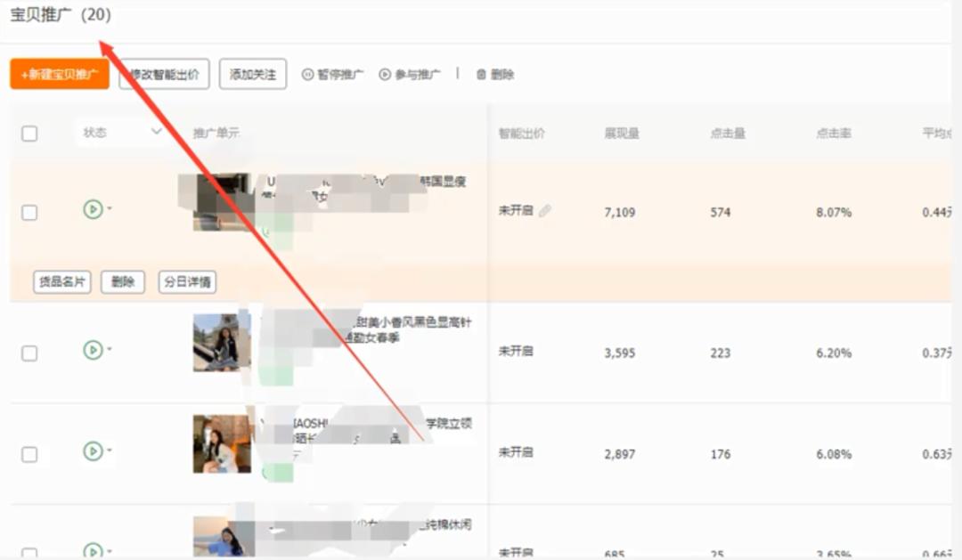
Task: Check the checkbox of the first product row
Action: click(29, 211)
